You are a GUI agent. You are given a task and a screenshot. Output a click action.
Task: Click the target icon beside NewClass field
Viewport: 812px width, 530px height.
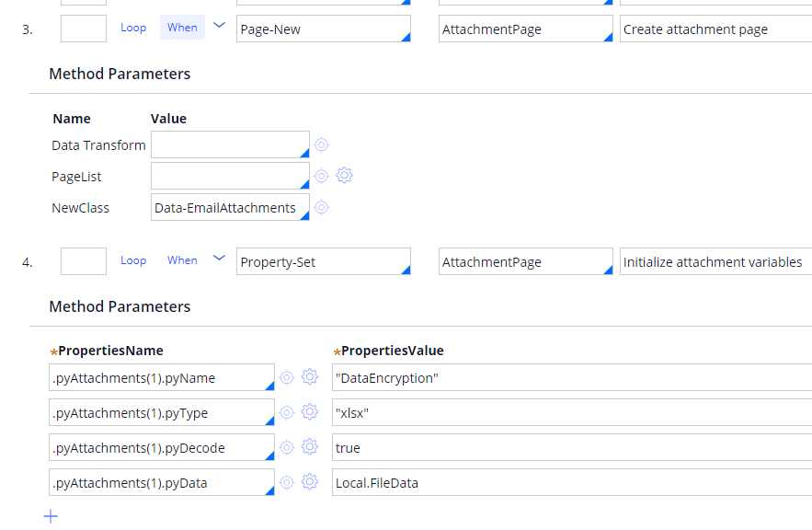321,208
